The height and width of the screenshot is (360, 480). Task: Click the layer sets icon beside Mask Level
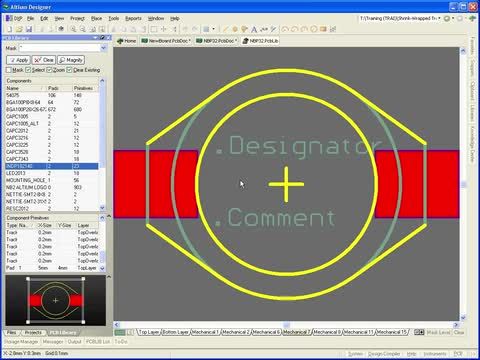pos(419,332)
